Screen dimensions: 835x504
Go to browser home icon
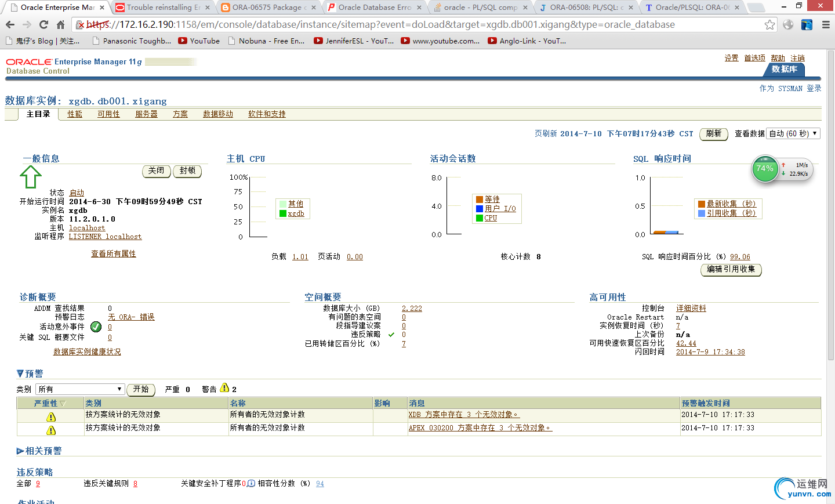coord(60,24)
